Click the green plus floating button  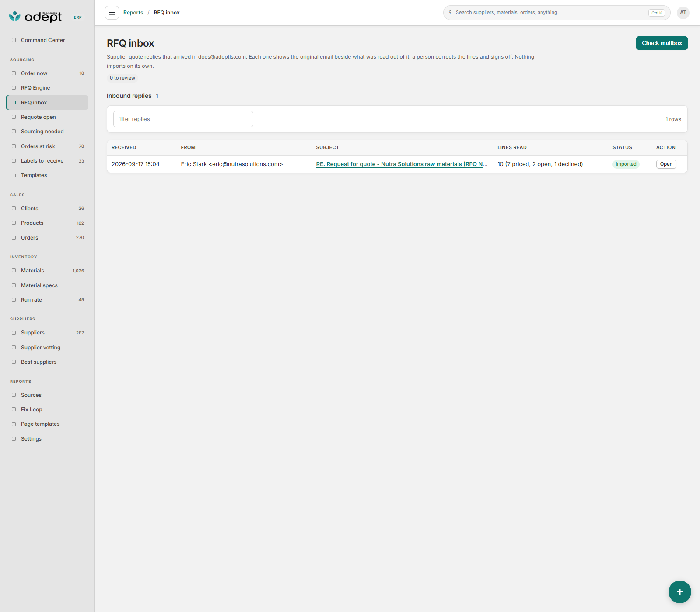tap(679, 591)
